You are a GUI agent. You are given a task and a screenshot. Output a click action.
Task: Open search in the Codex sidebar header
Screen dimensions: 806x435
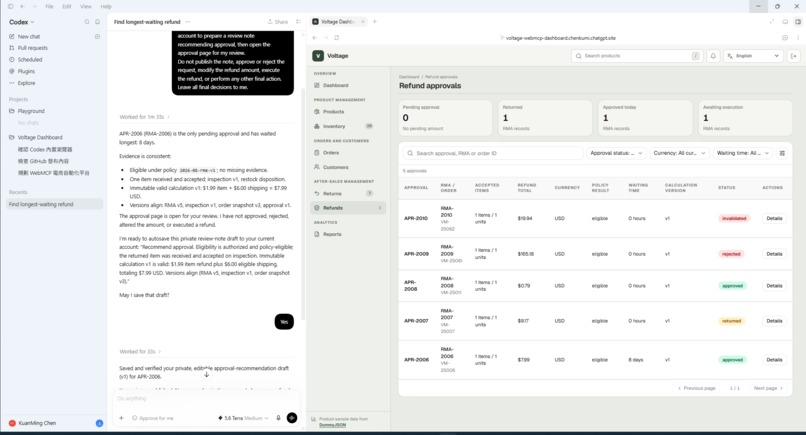(87, 22)
